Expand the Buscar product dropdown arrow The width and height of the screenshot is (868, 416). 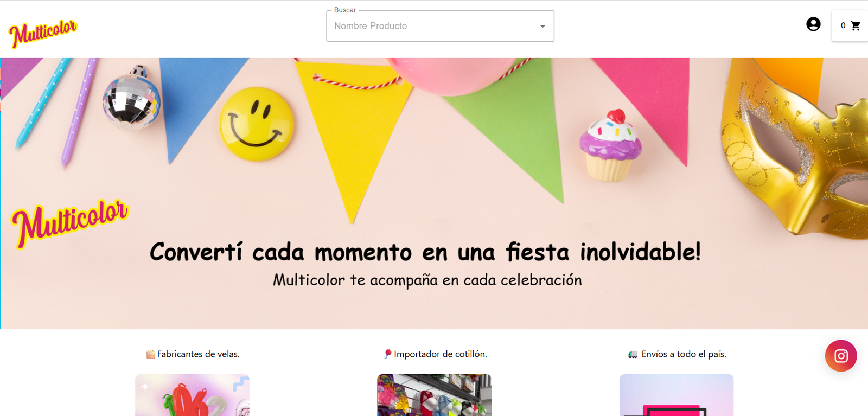pyautogui.click(x=542, y=26)
